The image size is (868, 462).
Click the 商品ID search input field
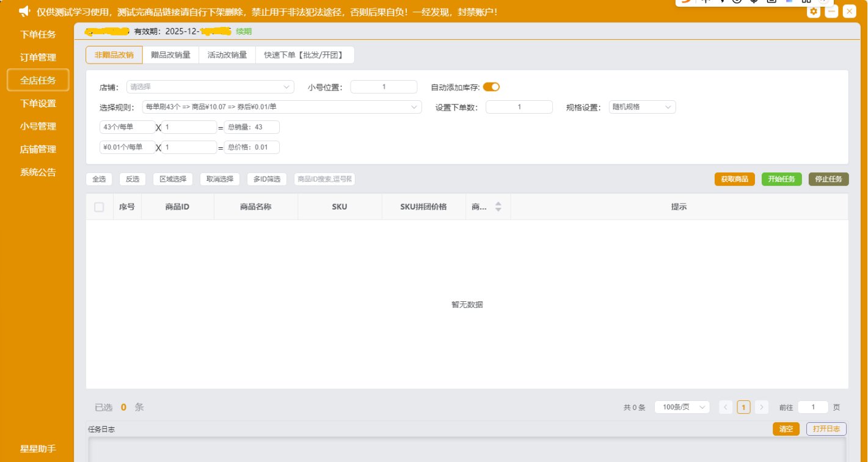click(x=324, y=179)
